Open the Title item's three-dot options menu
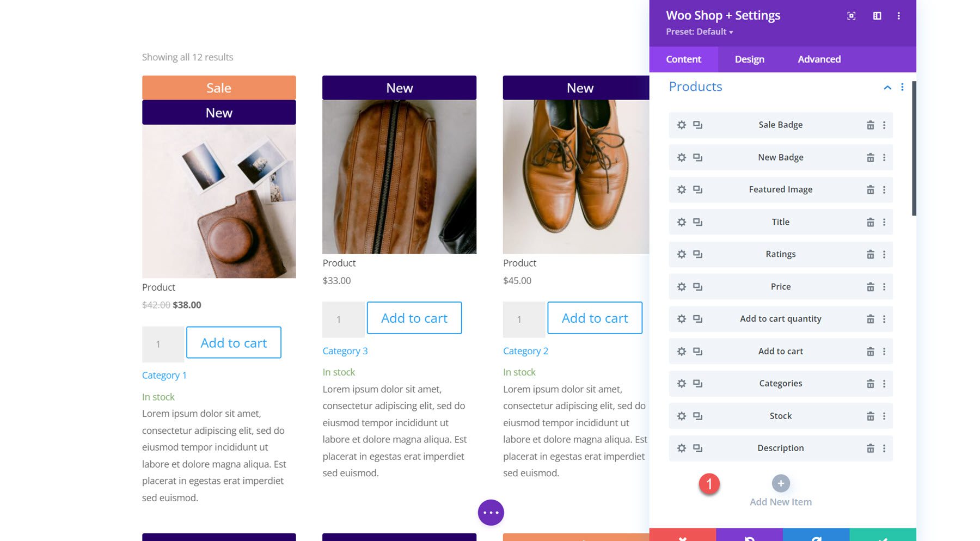 [884, 222]
